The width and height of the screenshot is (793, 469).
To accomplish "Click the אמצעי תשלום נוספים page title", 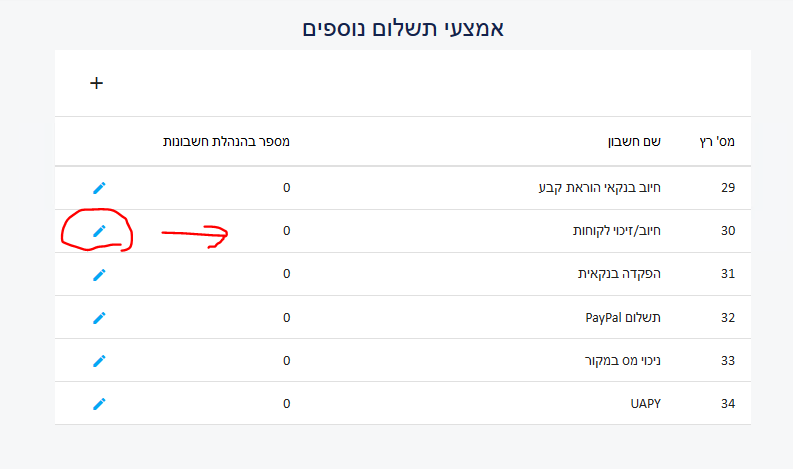I will click(x=403, y=28).
